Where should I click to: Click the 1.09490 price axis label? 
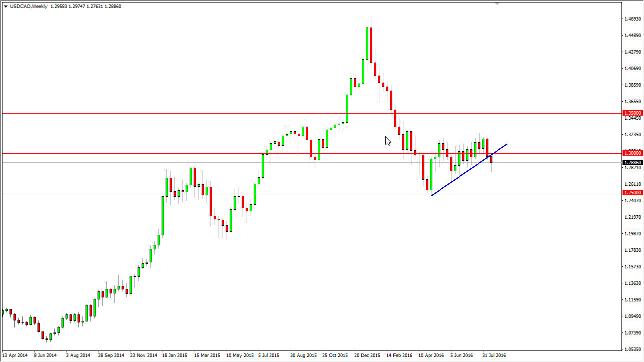click(x=633, y=316)
